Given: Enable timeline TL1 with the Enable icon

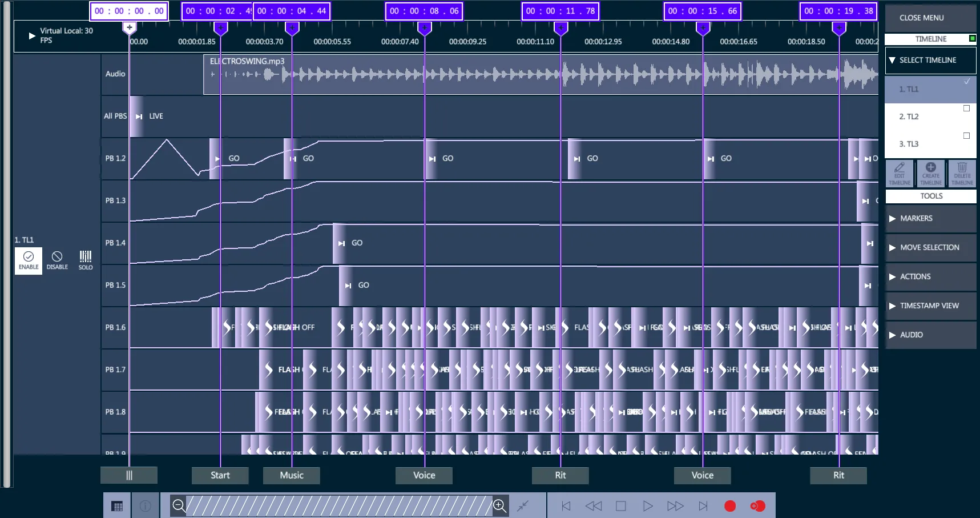Looking at the screenshot, I should 29,261.
